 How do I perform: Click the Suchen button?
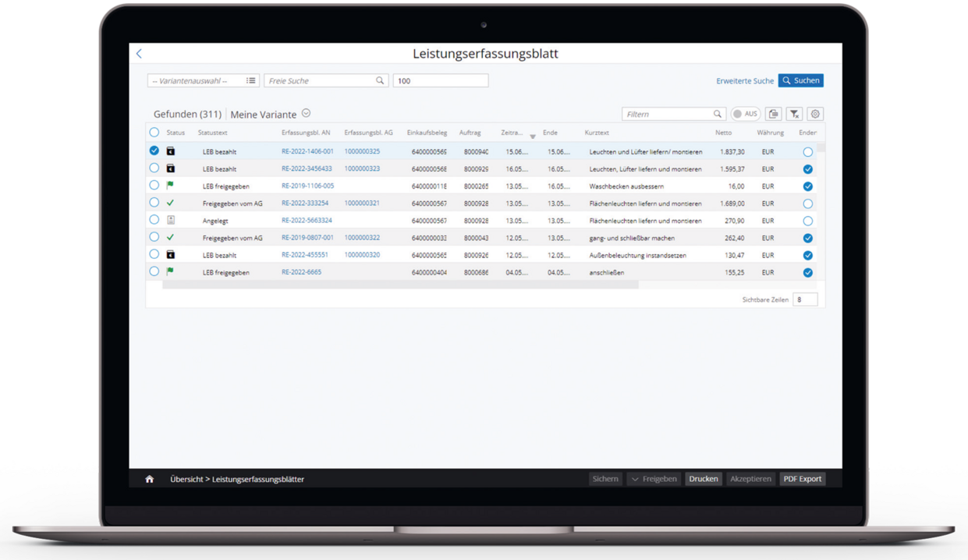[x=800, y=80]
